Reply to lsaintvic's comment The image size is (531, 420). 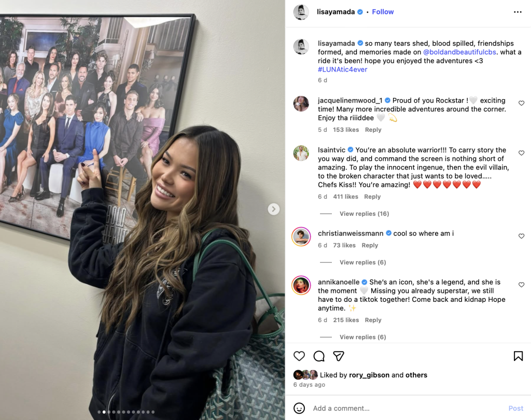[372, 197]
